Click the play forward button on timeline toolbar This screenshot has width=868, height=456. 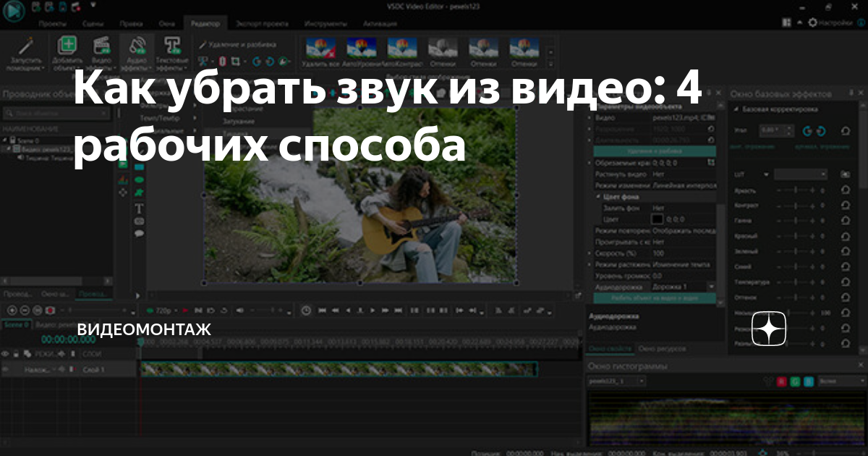point(373,311)
